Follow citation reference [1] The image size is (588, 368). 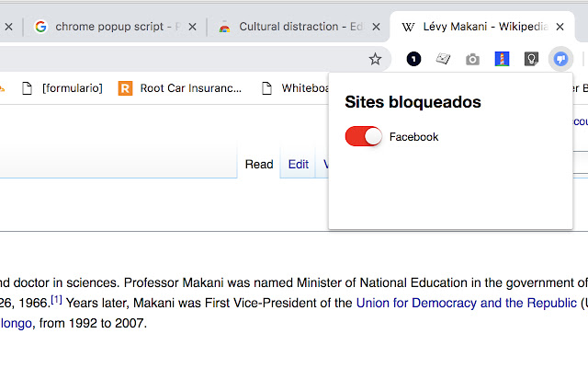[x=56, y=299]
